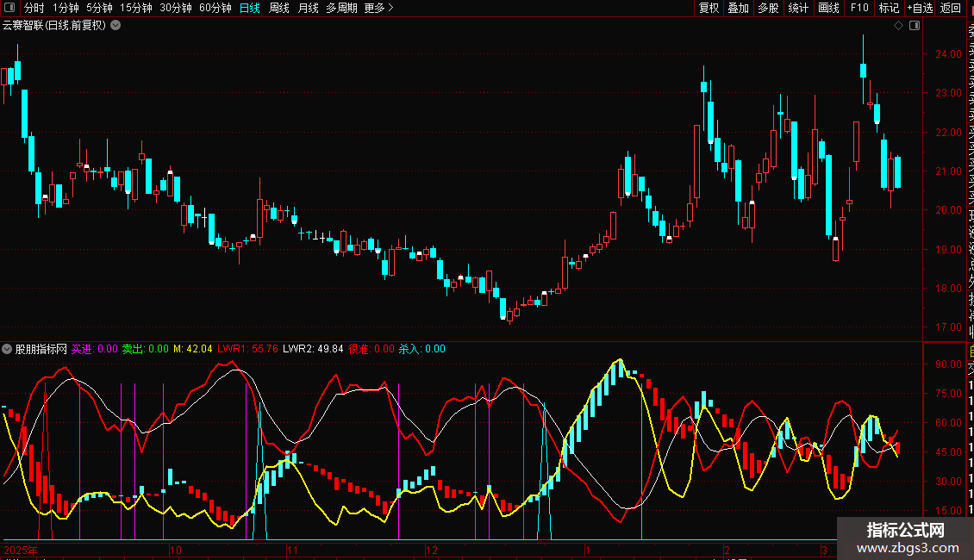Click the 杀入: 0.00 indicator value

(x=421, y=349)
